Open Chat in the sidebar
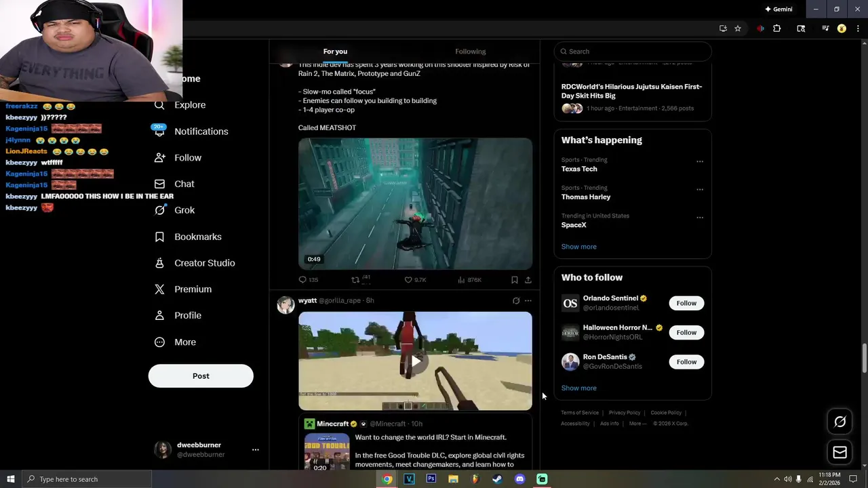Screen dimensions: 868x488 click(174, 184)
